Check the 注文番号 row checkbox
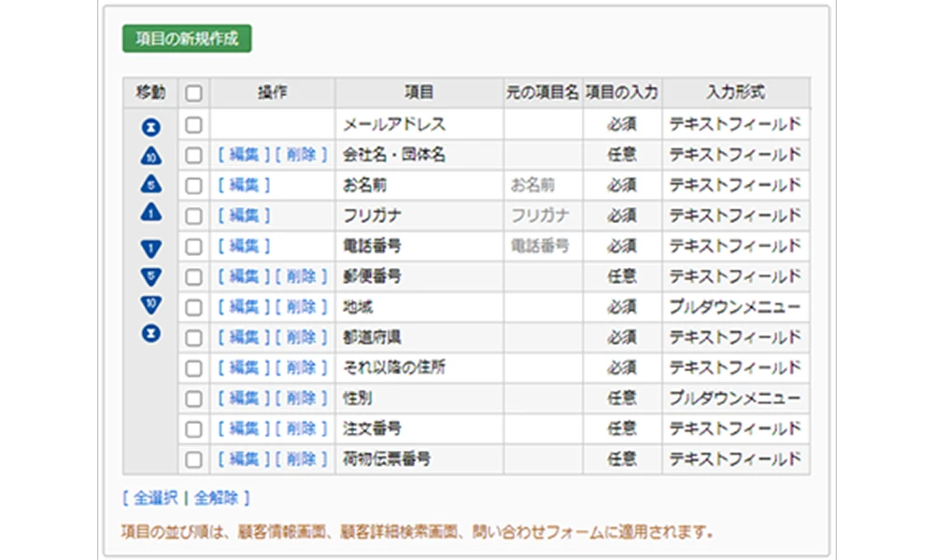 coord(193,429)
